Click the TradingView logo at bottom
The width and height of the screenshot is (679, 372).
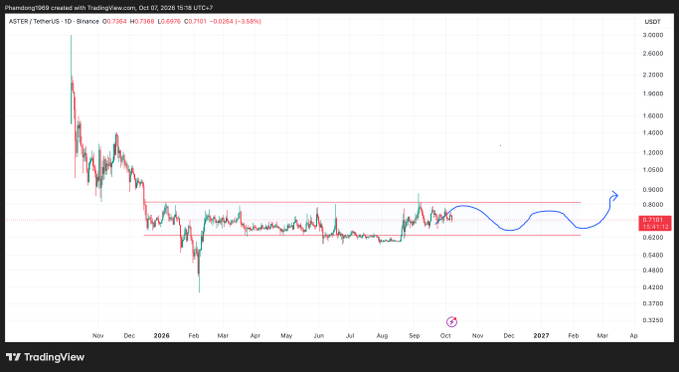coord(45,357)
